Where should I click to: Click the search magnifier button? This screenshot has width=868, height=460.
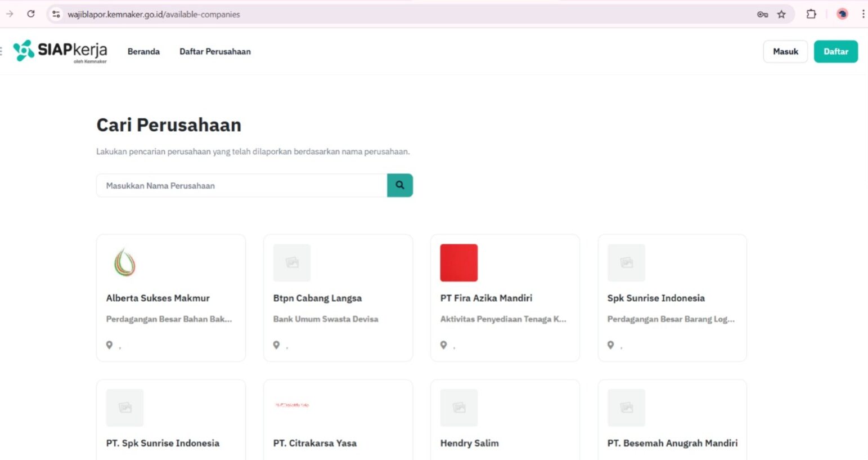(400, 185)
